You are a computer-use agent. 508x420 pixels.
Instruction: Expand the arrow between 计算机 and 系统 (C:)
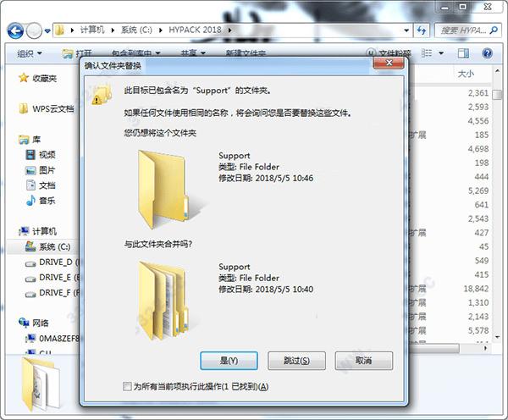pos(113,30)
